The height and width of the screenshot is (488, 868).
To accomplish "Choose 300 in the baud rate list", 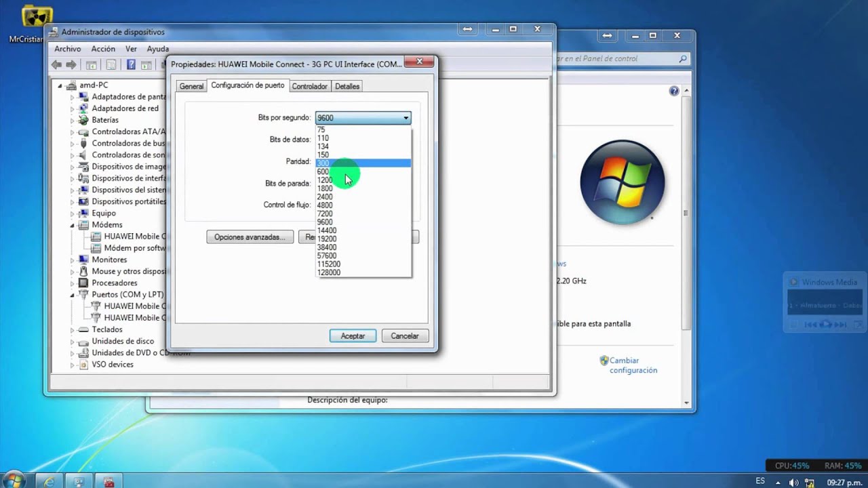I will pos(363,163).
